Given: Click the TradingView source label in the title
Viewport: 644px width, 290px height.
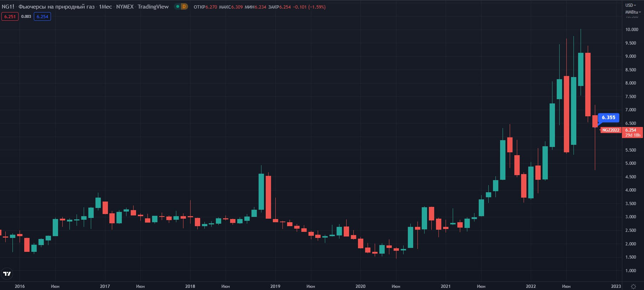Looking at the screenshot, I should pyautogui.click(x=153, y=6).
